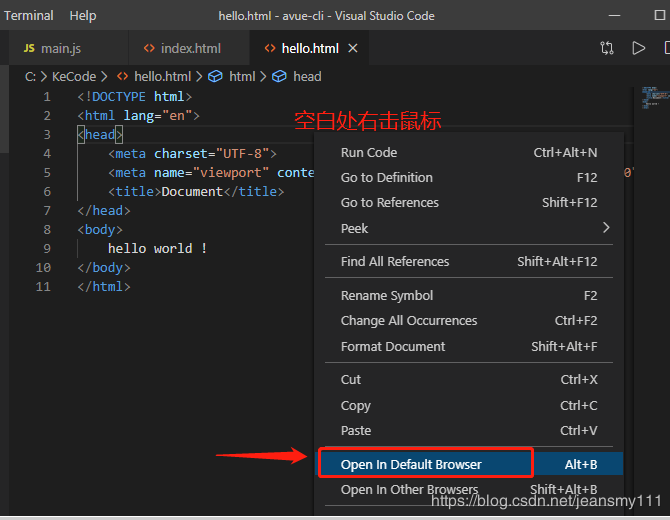
Task: Choose Run Code from context menu
Action: click(x=369, y=152)
